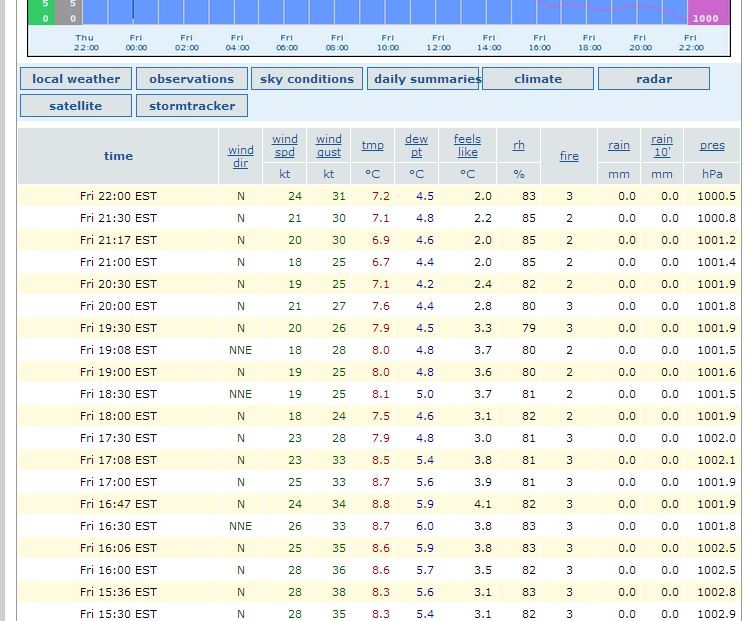
Task: Select the Fri 16:30 EST row time
Action: 118,526
